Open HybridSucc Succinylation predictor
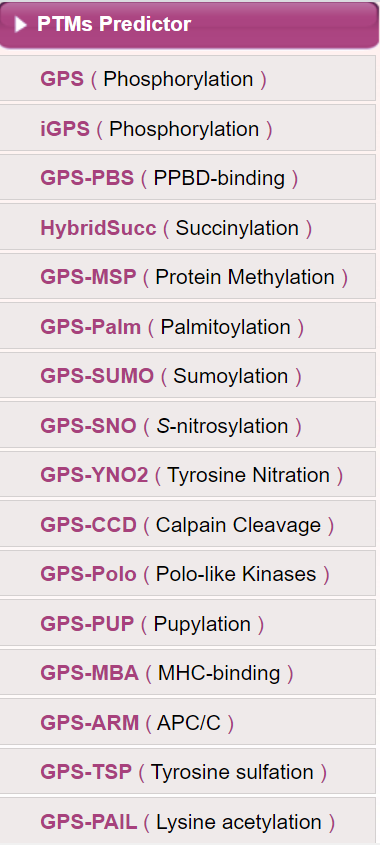The height and width of the screenshot is (845, 380). [x=187, y=227]
